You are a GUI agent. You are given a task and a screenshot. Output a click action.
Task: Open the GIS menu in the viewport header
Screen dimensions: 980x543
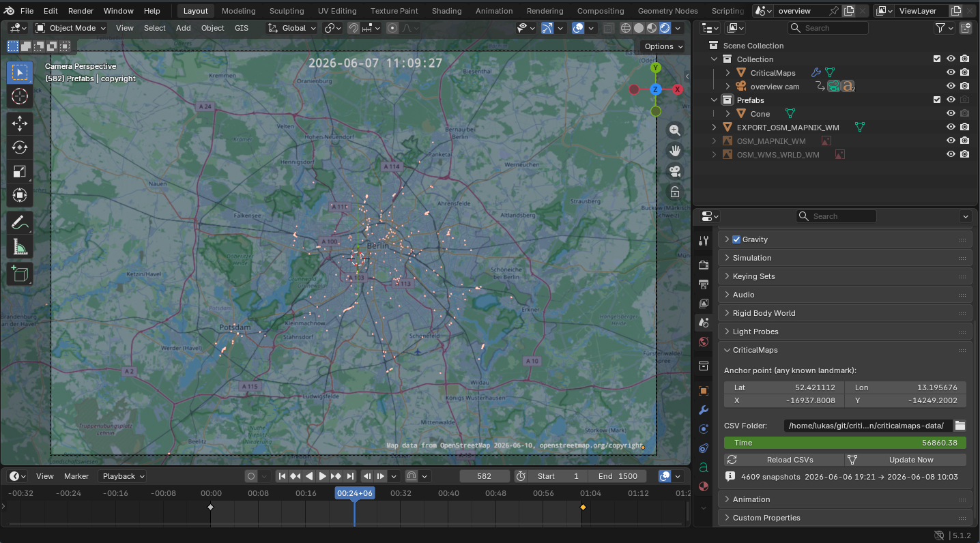(242, 28)
